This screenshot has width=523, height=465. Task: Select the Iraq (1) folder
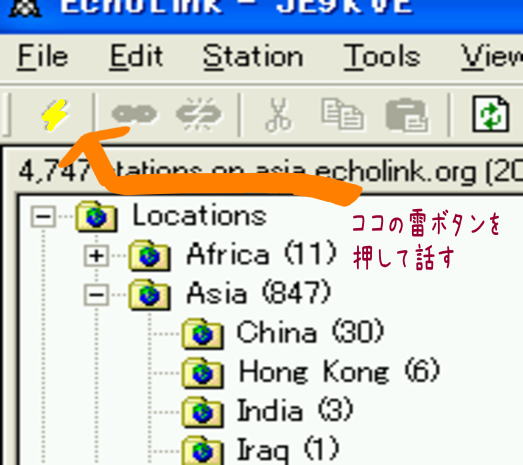point(260,450)
